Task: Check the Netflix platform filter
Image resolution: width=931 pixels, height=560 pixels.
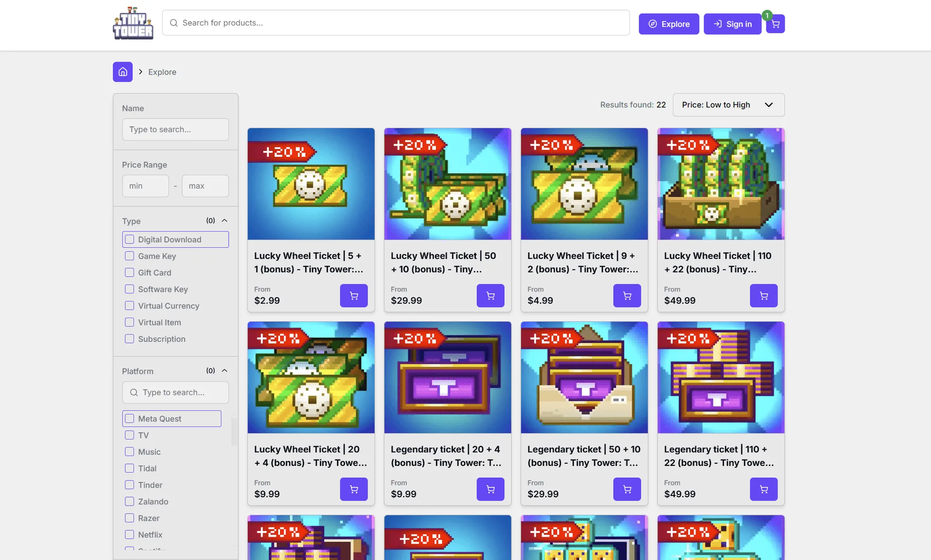Action: pyautogui.click(x=130, y=535)
